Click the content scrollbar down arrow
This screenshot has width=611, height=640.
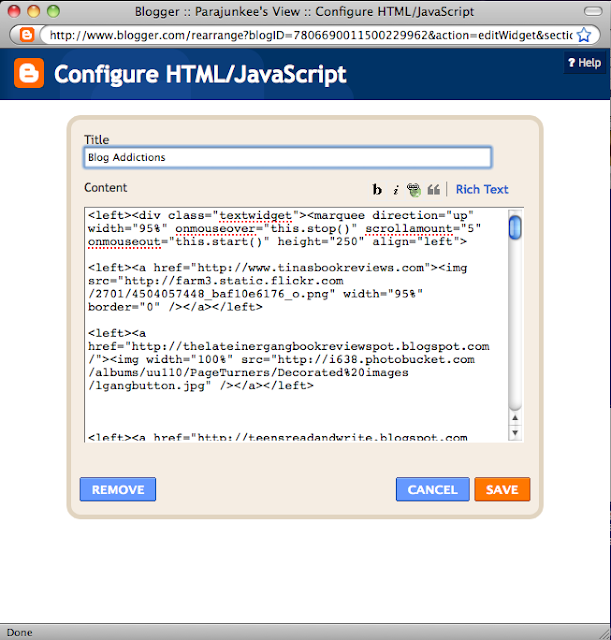point(515,433)
